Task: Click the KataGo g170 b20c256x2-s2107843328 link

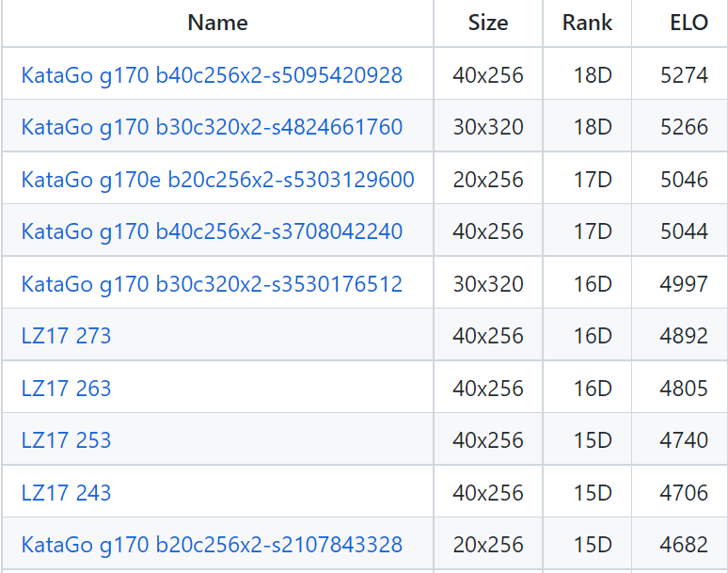Action: pyautogui.click(x=212, y=545)
